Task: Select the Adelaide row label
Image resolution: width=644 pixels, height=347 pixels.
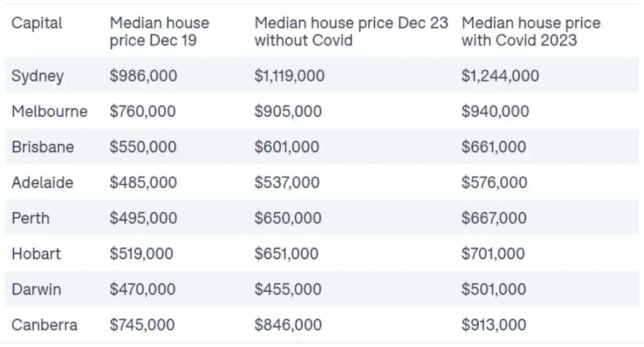Action: [x=43, y=183]
